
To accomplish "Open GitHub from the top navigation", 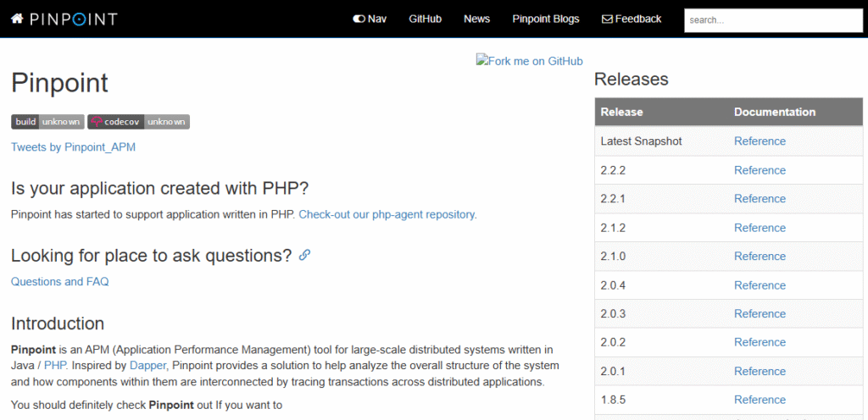I will click(425, 19).
